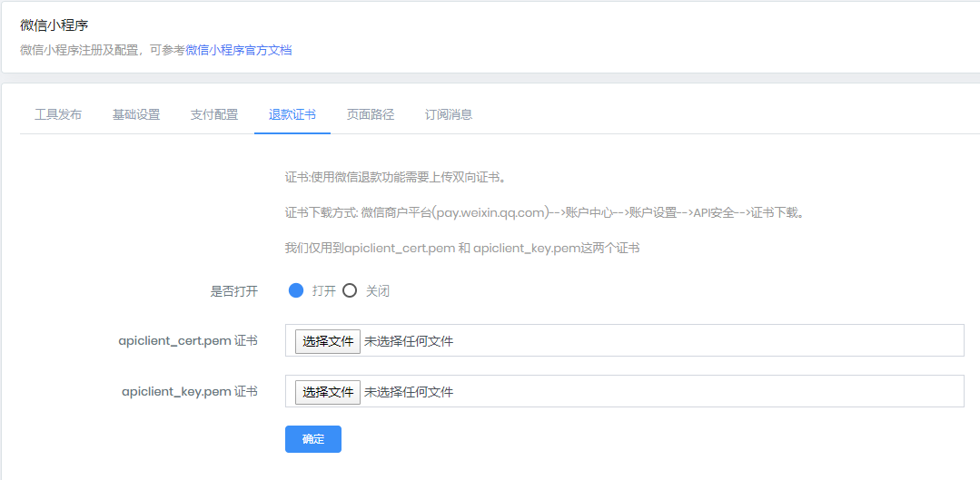The image size is (980, 480).
Task: Click the apiclient_cert.pem 证书 label
Action: pos(188,341)
